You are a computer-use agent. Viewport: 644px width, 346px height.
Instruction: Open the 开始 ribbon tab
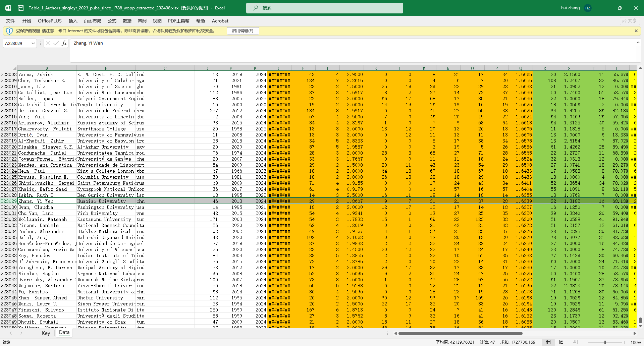[x=27, y=21]
